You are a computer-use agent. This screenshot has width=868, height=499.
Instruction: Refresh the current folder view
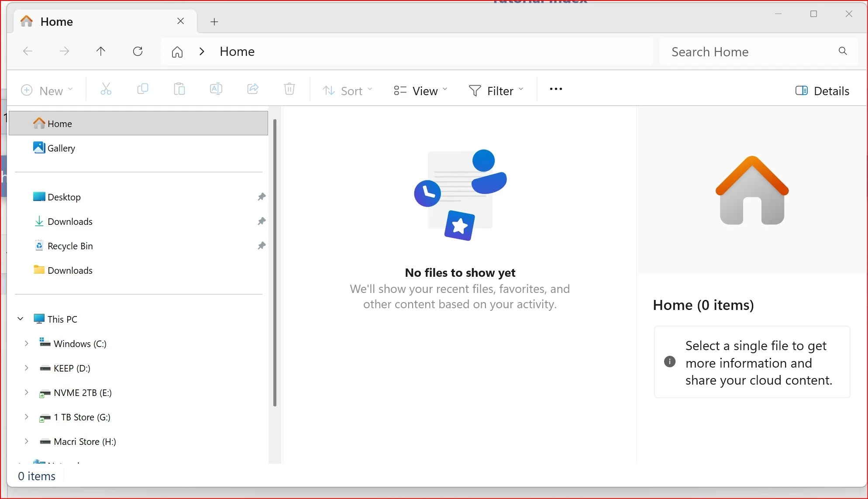pyautogui.click(x=138, y=52)
